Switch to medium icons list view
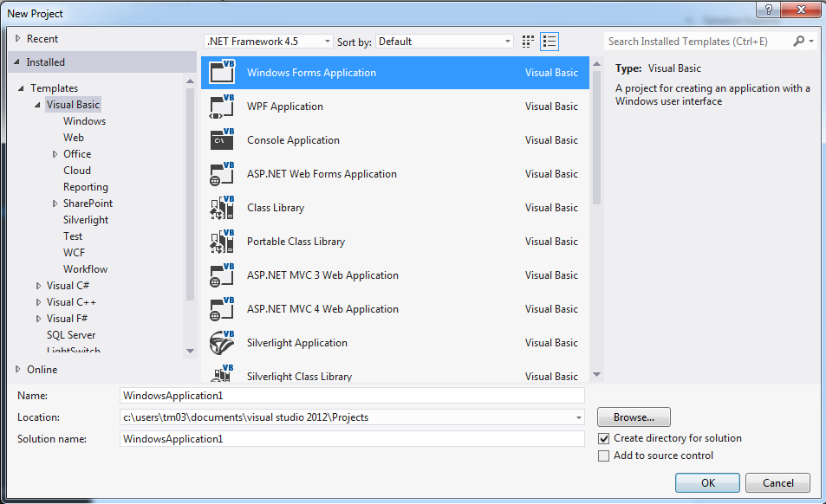The width and height of the screenshot is (826, 504). (550, 42)
